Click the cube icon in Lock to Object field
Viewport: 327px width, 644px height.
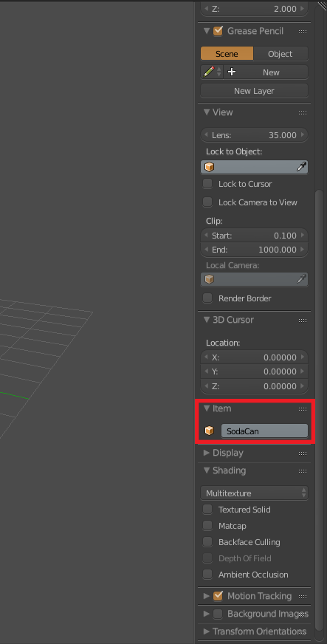pyautogui.click(x=209, y=167)
